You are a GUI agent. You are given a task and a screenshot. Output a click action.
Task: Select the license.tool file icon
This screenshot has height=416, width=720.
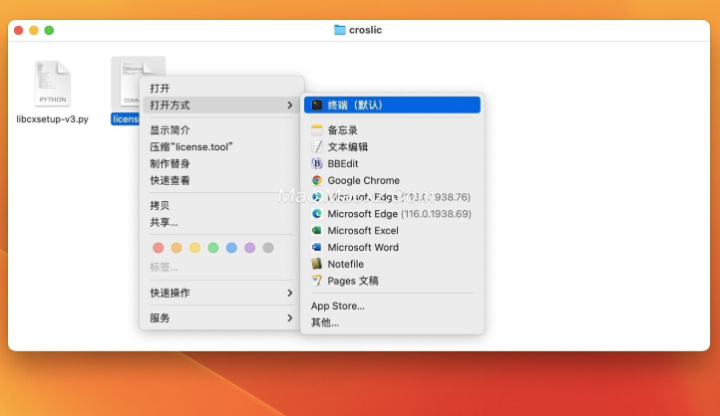(130, 83)
